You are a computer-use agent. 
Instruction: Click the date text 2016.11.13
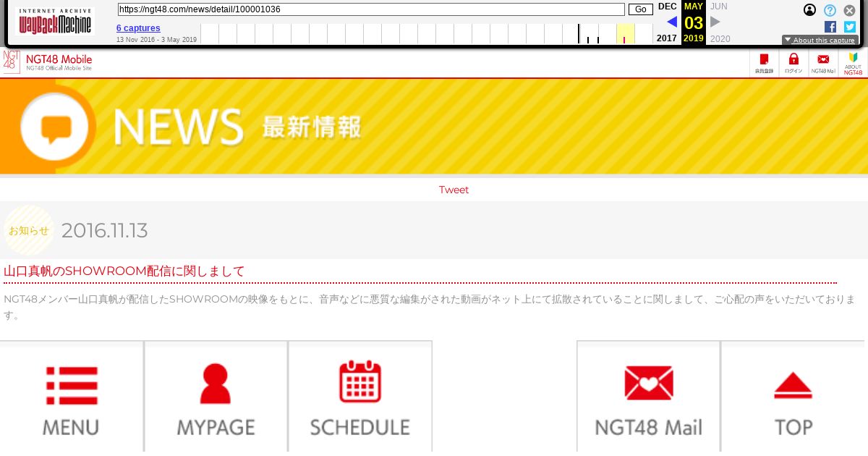[x=105, y=230]
